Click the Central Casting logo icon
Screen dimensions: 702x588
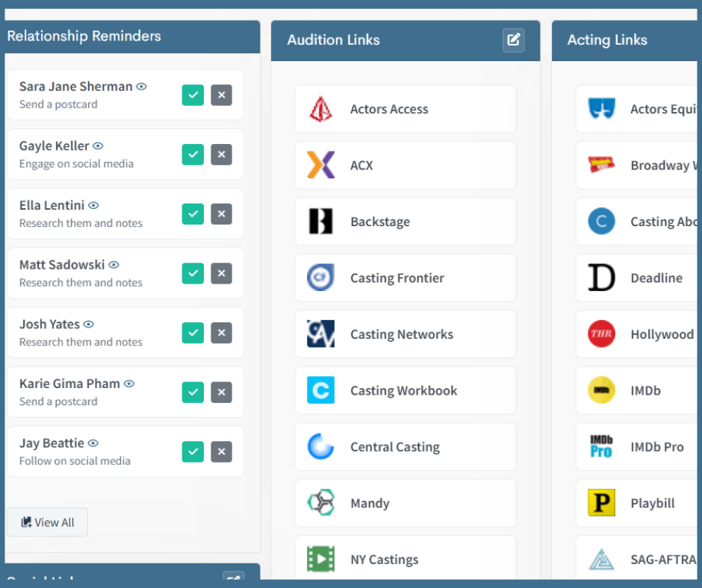point(320,447)
